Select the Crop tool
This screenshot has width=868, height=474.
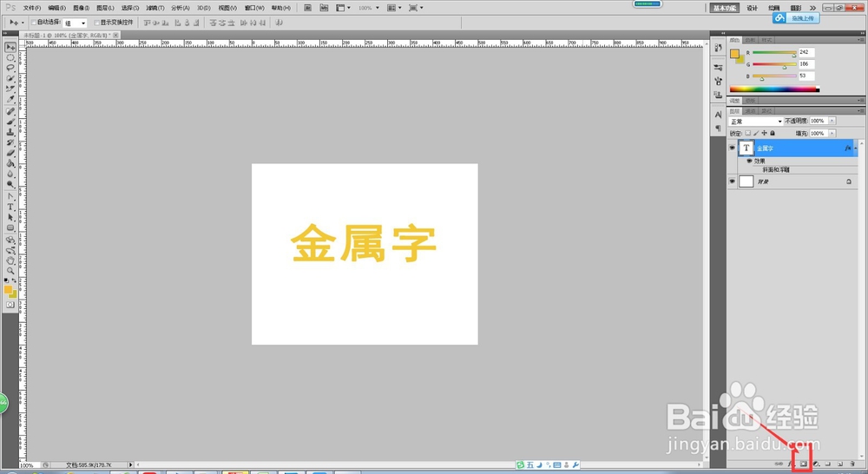[10, 89]
